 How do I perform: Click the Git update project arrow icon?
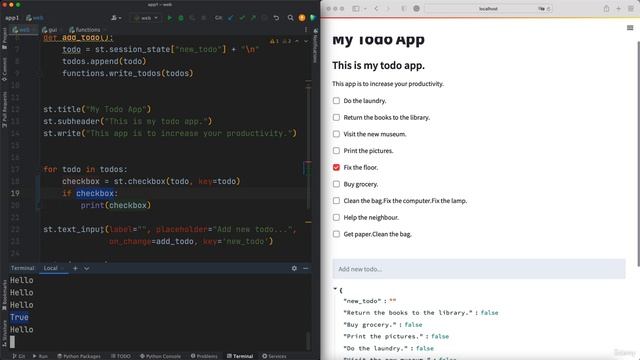point(231,18)
